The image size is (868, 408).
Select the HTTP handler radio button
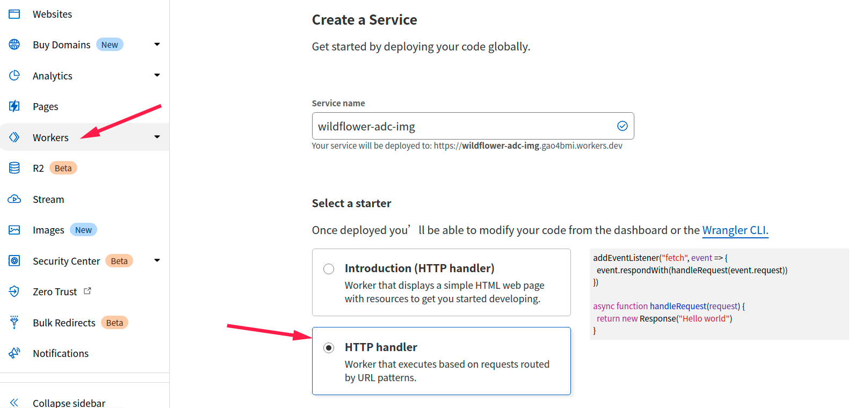(329, 348)
